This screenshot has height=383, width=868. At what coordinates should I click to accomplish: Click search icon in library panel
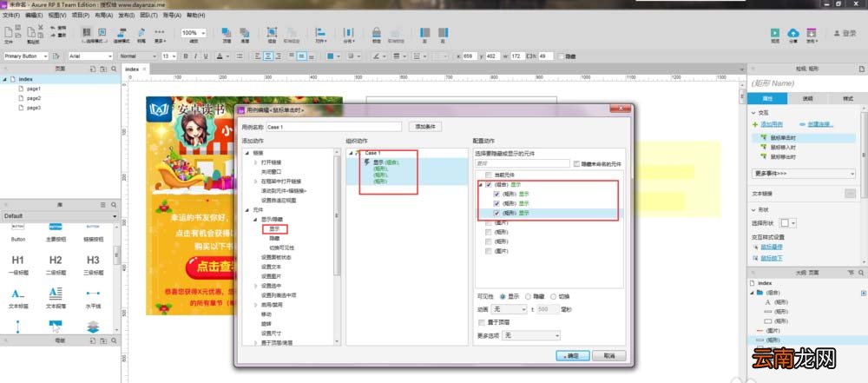(114, 205)
